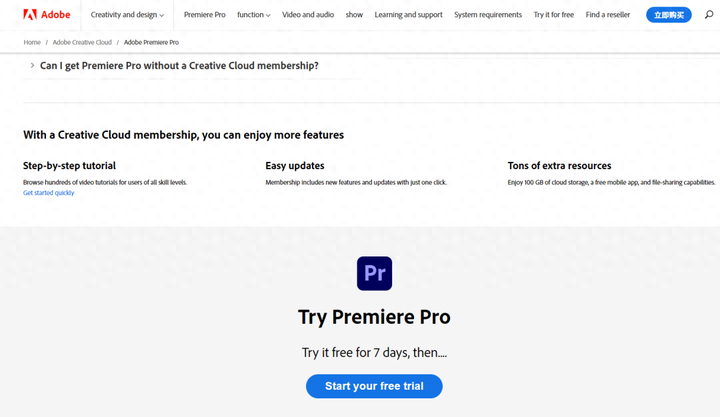Viewport: 720px width, 417px height.
Task: Go to Home breadcrumb
Action: [x=32, y=42]
